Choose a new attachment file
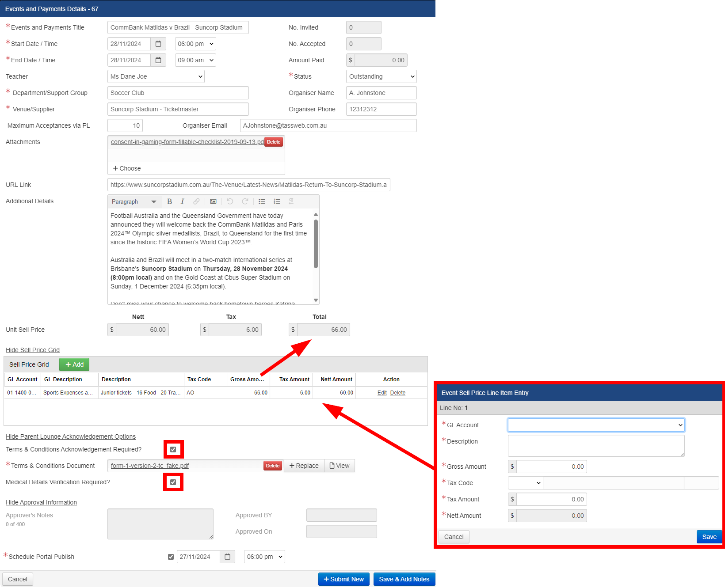 [x=127, y=168]
